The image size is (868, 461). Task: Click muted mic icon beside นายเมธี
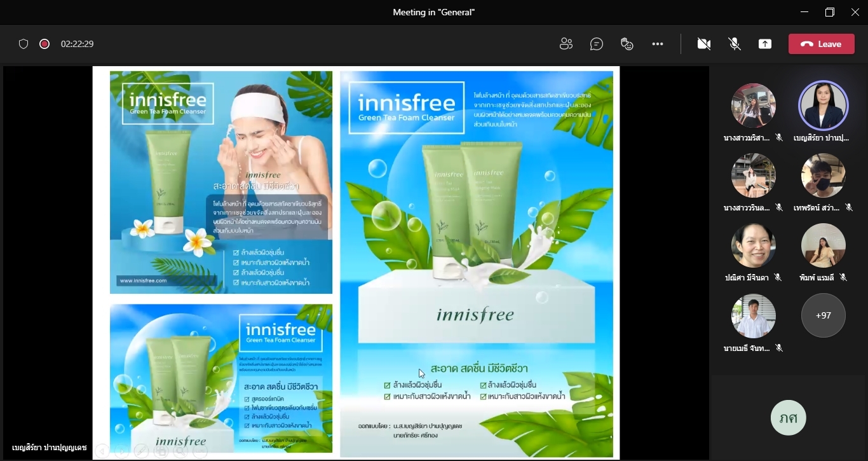[x=779, y=348]
